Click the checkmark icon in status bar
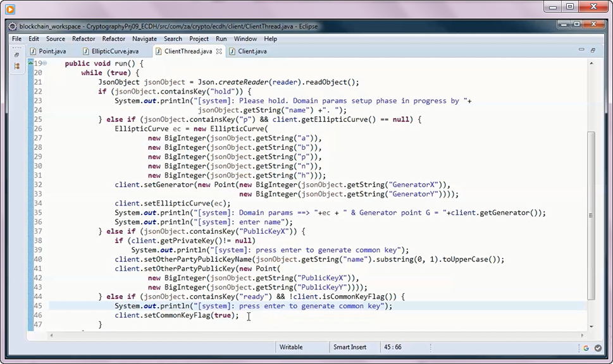The width and height of the screenshot is (613, 364). click(x=598, y=348)
